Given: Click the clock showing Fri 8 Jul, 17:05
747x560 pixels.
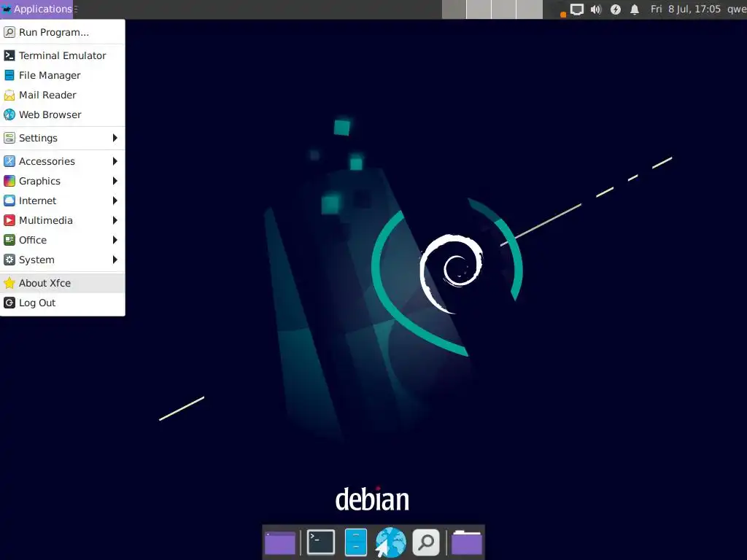Looking at the screenshot, I should tap(686, 9).
